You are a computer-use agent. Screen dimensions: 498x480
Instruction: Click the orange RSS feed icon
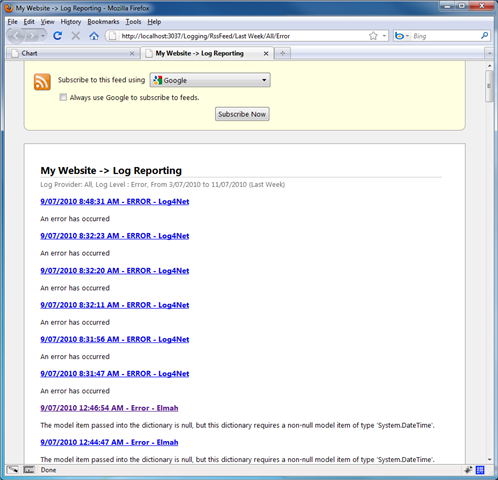click(42, 82)
